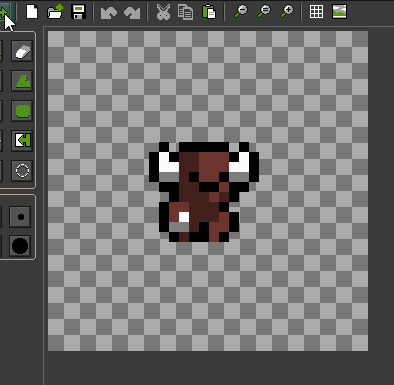
Task: Click the landscape picture toolbar icon
Action: [x=340, y=12]
